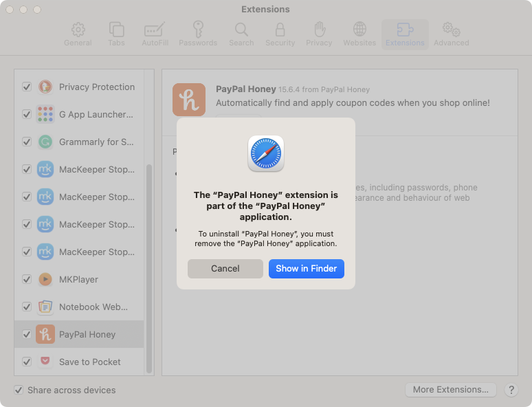Select the PayPal Honey row label
Screen dimensions: 532x407
pos(87,334)
